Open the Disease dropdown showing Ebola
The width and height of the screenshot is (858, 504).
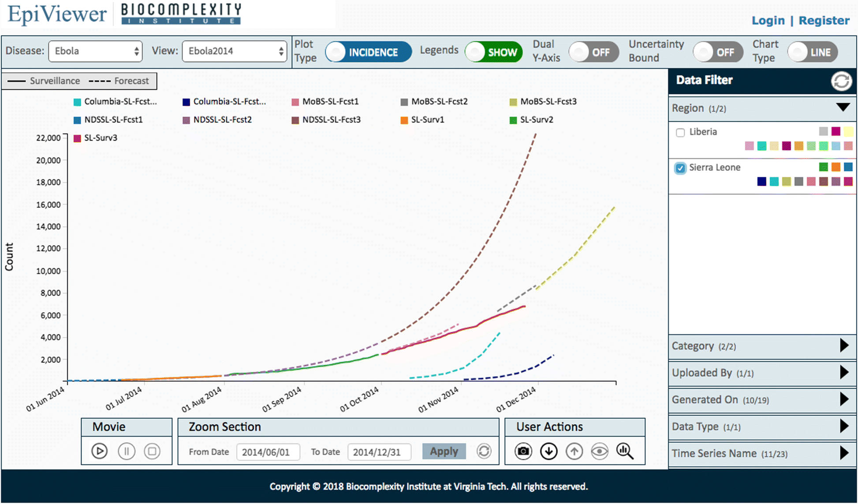pos(95,51)
